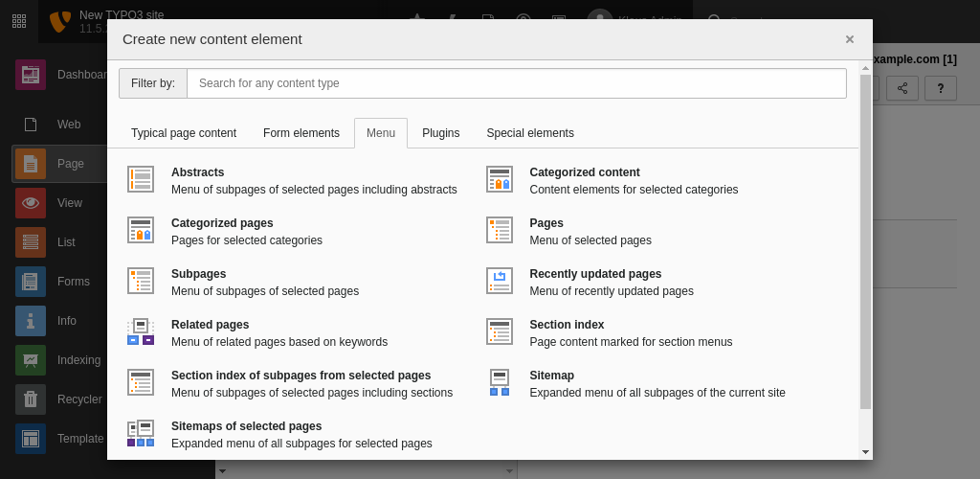Choose the Categorized content icon
Image resolution: width=980 pixels, height=479 pixels.
coord(499,179)
